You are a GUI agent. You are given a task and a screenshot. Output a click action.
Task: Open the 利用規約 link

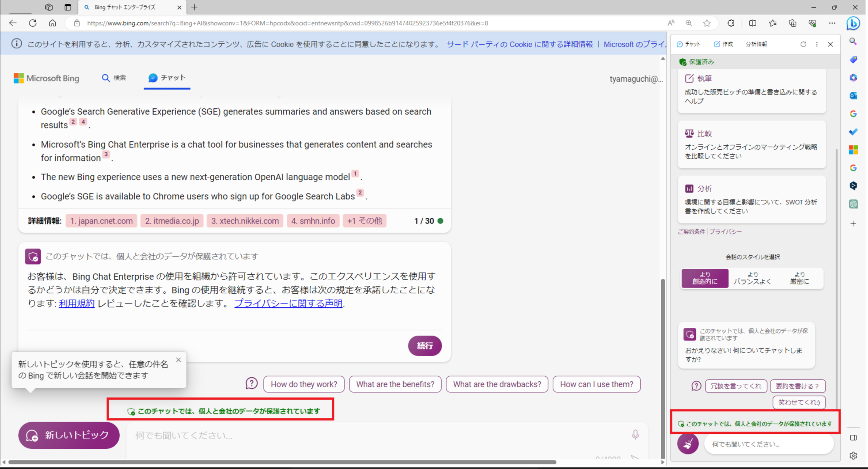pyautogui.click(x=77, y=303)
